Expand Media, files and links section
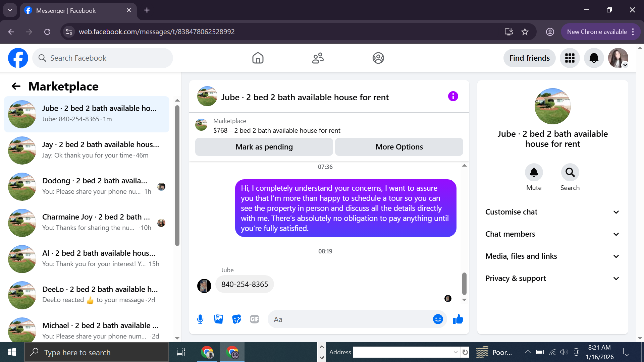The width and height of the screenshot is (644, 362). (x=552, y=256)
